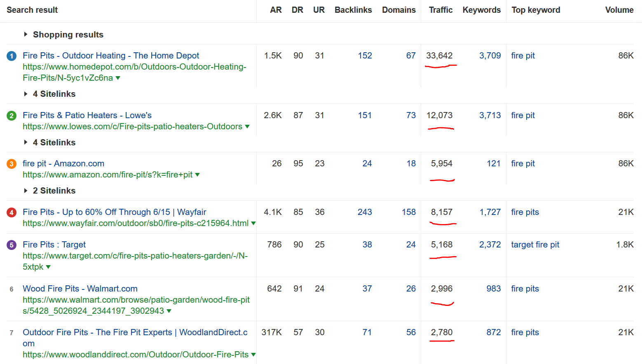
Task: Open 'Outdoor Fire Pits - The Fire Pit Experts' title
Action: (135, 338)
